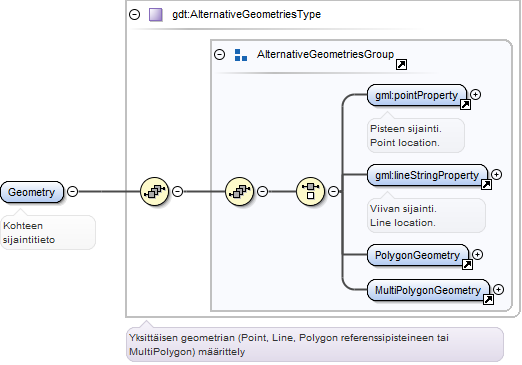This screenshot has width=522, height=365.
Task: Click the purple complex type icon beside gdt:AlternativeGeometriesType
Action: click(156, 15)
